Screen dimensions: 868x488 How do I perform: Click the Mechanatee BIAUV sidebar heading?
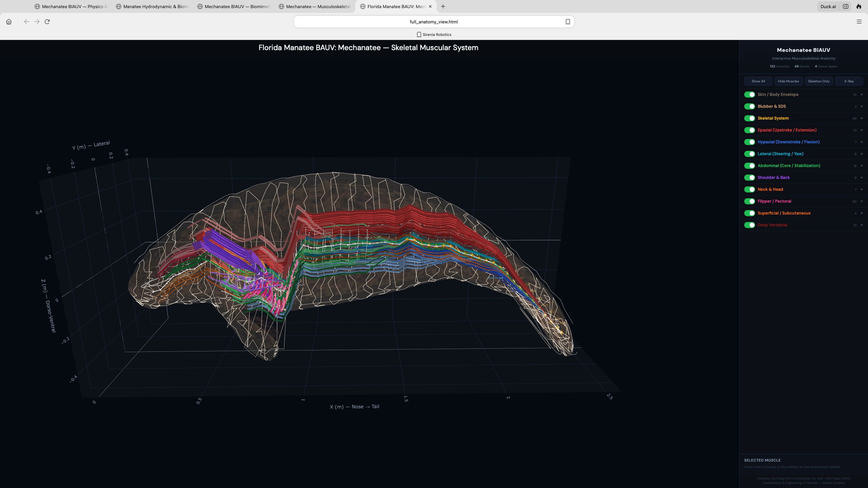(x=804, y=50)
